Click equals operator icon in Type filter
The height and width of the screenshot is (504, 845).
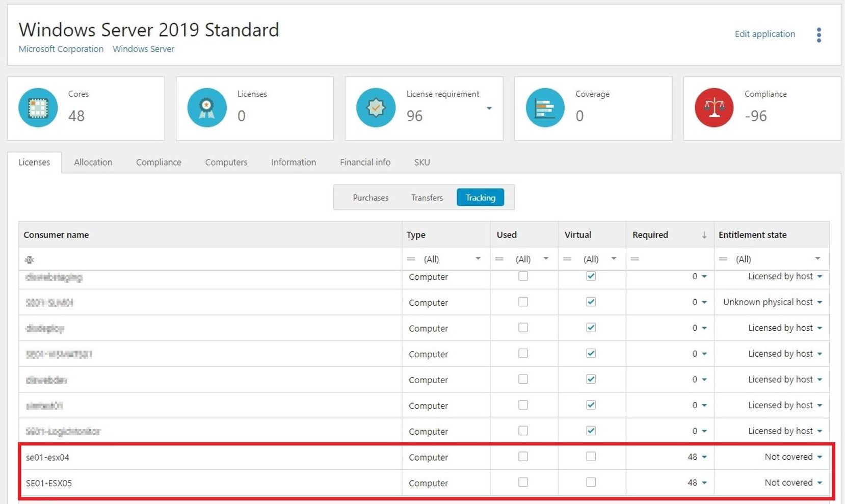(x=411, y=259)
